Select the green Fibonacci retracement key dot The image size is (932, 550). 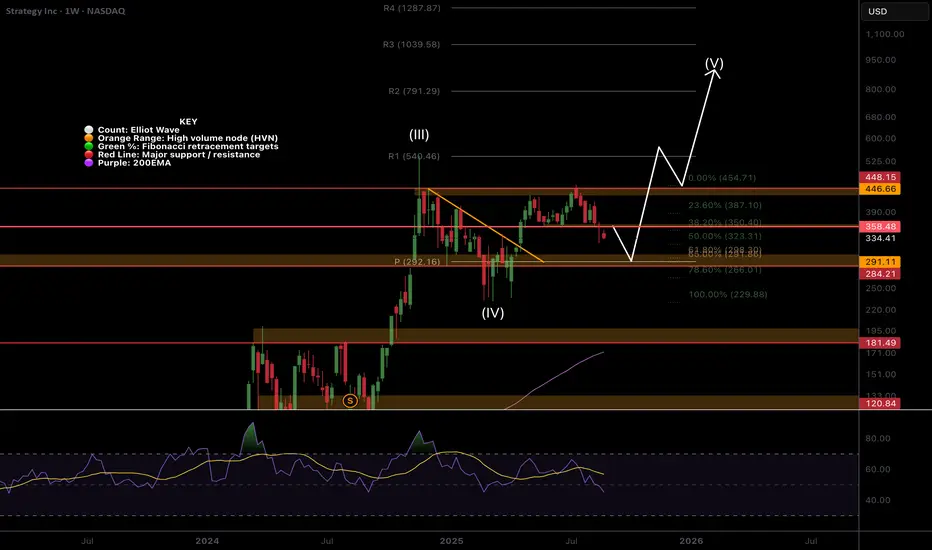click(89, 146)
